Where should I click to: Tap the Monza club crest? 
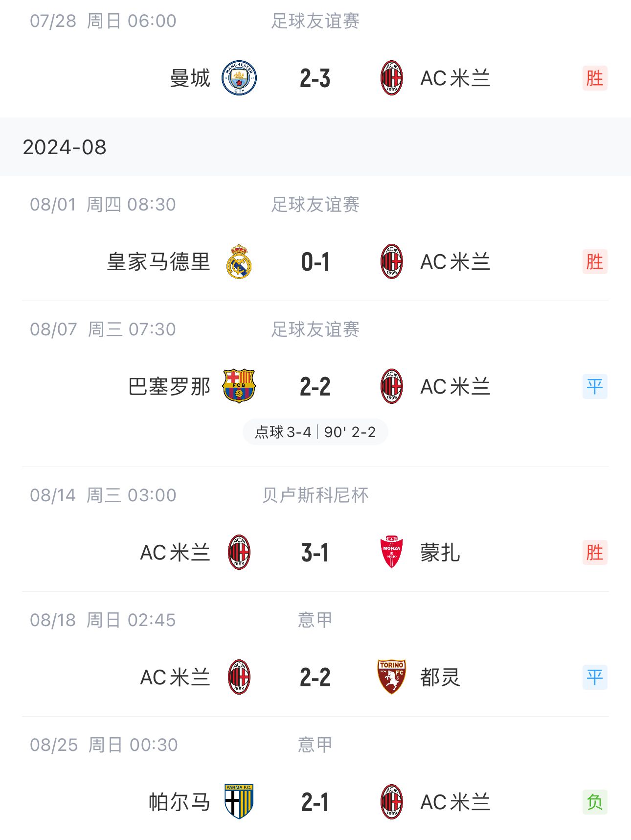pos(391,552)
